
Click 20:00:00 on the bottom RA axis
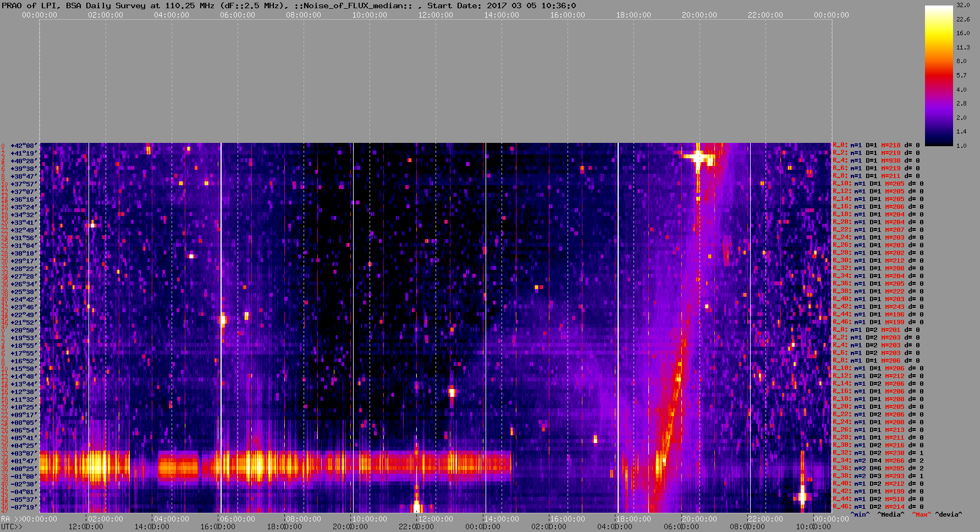(x=700, y=519)
